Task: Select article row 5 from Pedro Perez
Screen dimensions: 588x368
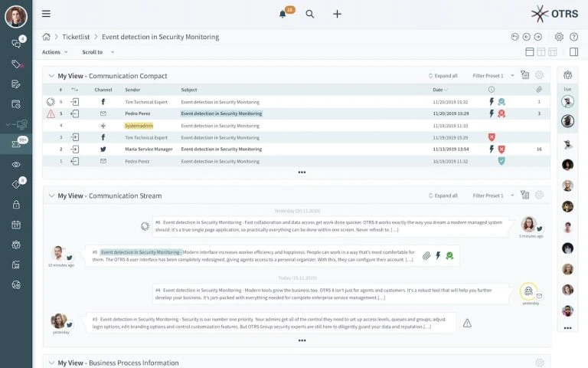Action: click(296, 113)
